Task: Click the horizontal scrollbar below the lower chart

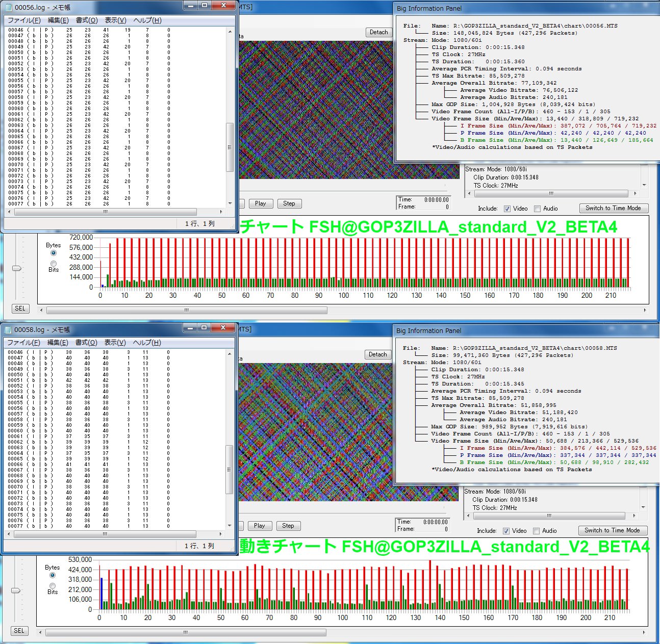Action: tap(186, 632)
